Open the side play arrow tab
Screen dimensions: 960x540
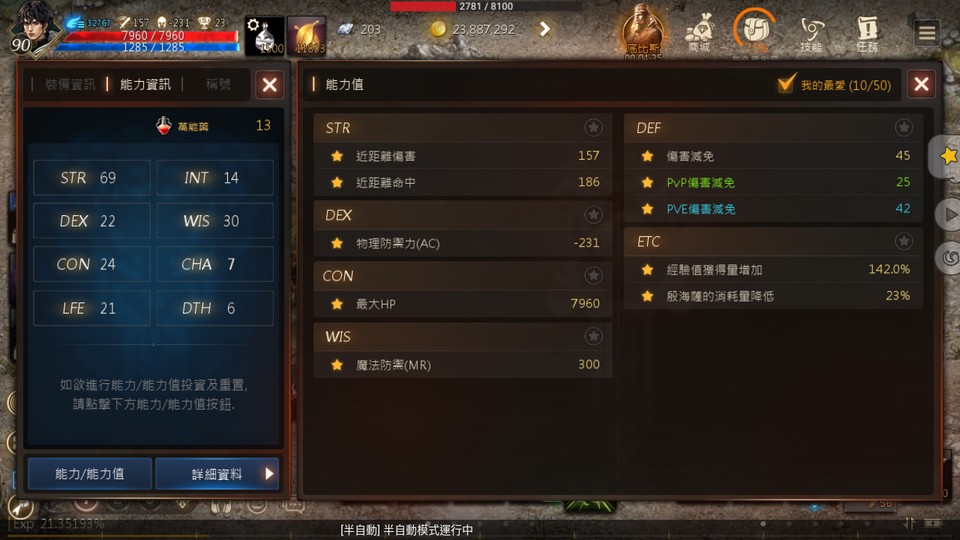point(949,215)
